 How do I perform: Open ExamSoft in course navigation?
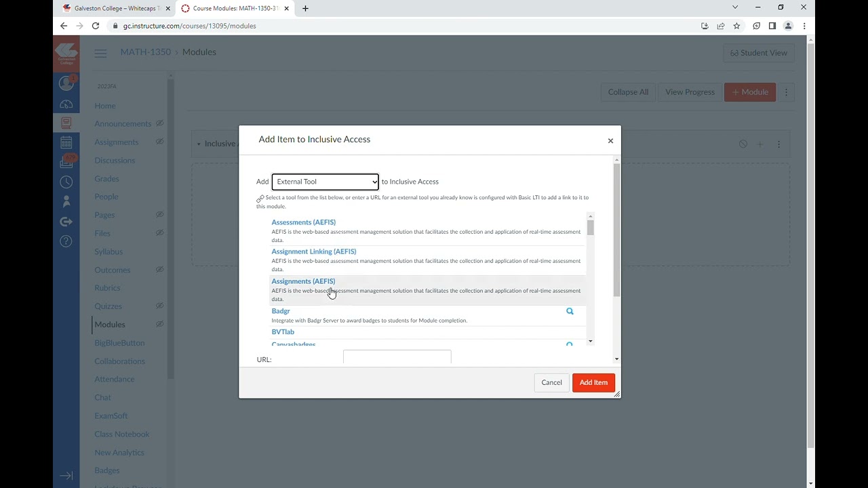point(111,415)
